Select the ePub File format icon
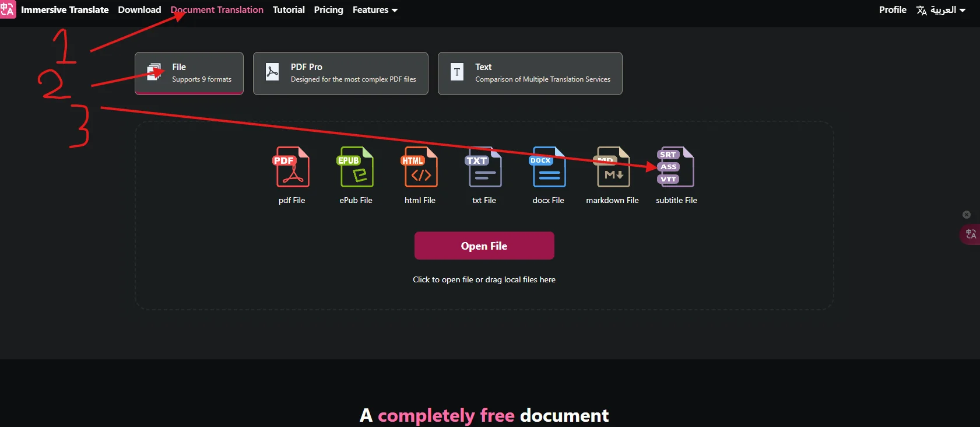 [356, 167]
